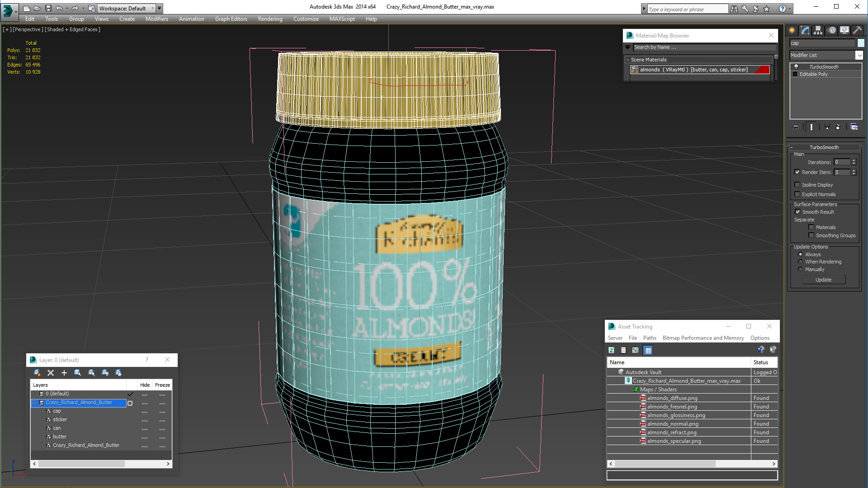This screenshot has height=488, width=868.
Task: Click Freeze column header in Layer window
Action: click(162, 385)
